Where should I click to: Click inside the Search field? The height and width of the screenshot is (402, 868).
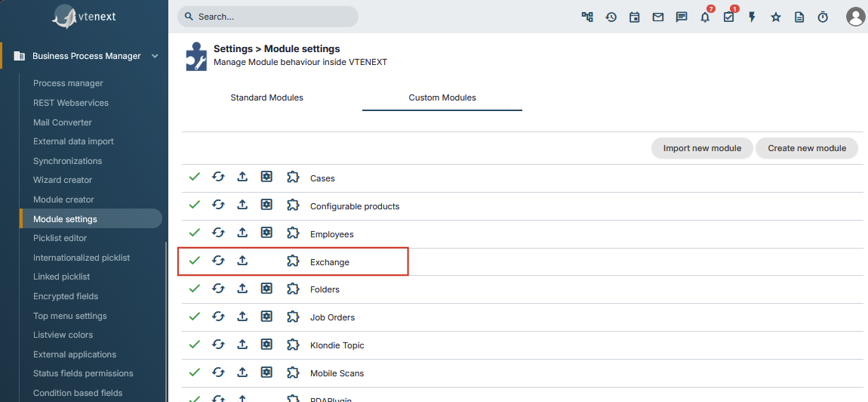[268, 17]
